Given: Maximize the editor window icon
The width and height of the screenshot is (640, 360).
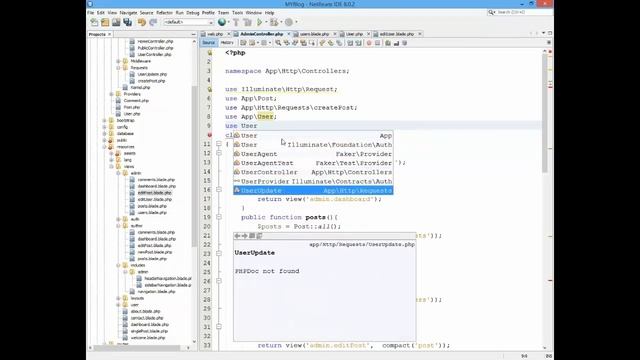Looking at the screenshot, I should point(550,33).
